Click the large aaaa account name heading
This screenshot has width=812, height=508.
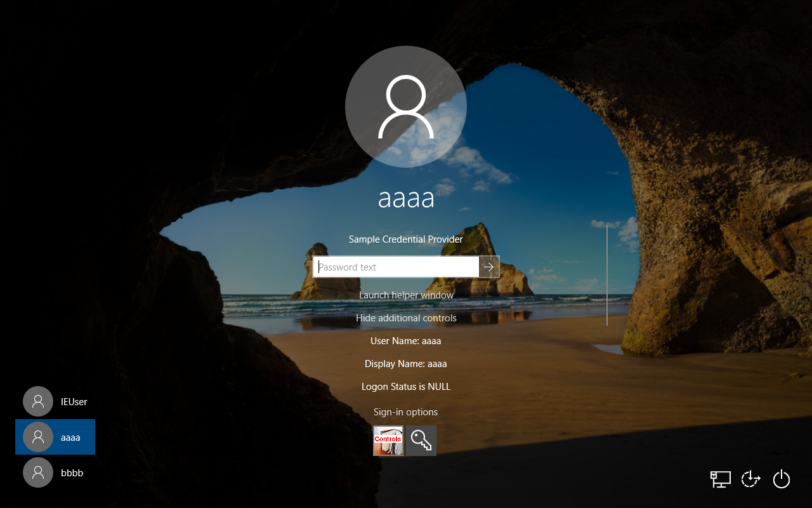pyautogui.click(x=406, y=199)
